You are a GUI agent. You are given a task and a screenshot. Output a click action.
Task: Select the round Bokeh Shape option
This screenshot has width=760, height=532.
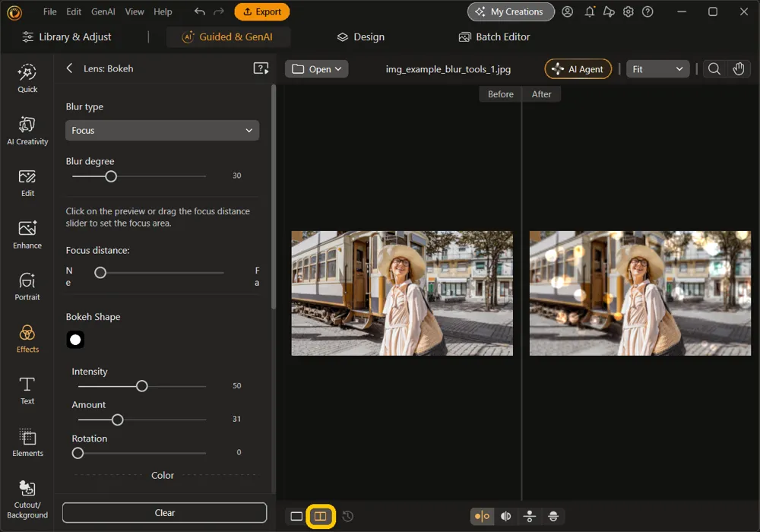click(x=75, y=340)
